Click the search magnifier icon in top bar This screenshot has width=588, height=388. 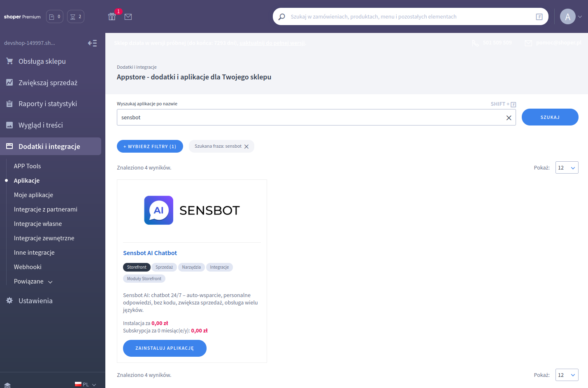[x=282, y=17]
